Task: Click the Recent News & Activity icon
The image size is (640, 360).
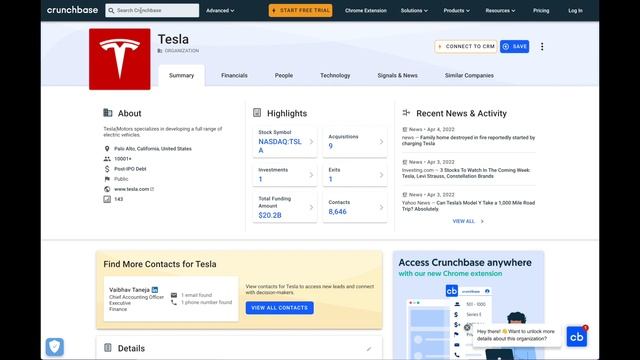Action: (x=406, y=113)
